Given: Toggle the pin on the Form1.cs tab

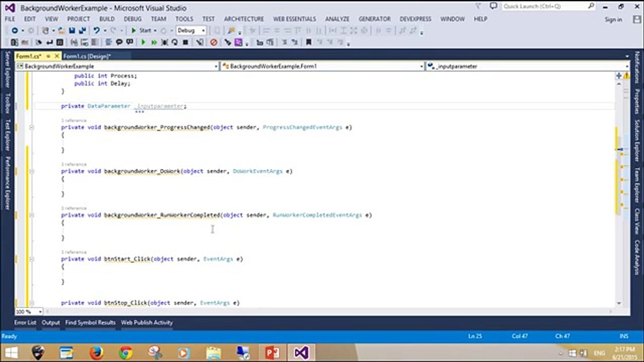Looking at the screenshot, I should pos(48,56).
